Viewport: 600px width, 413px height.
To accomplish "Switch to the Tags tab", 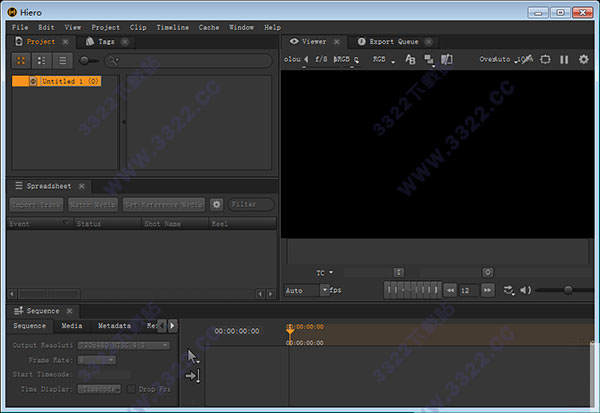I will click(106, 41).
